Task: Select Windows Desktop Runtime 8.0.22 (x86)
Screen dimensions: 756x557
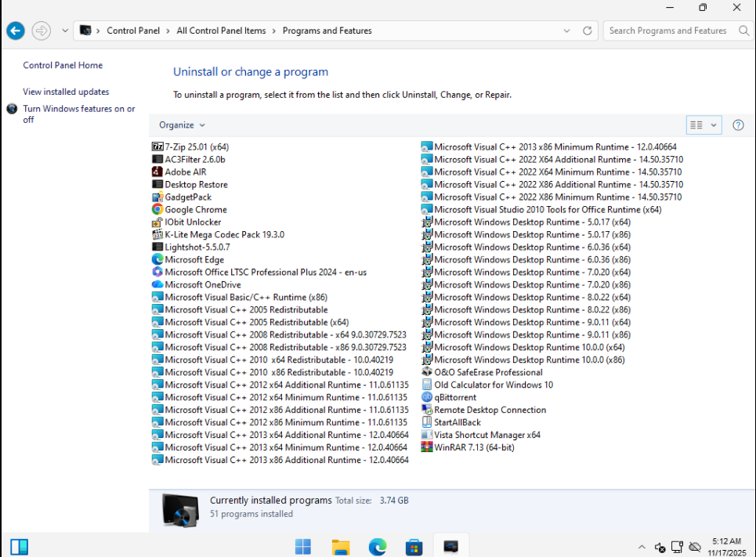Action: coord(526,309)
